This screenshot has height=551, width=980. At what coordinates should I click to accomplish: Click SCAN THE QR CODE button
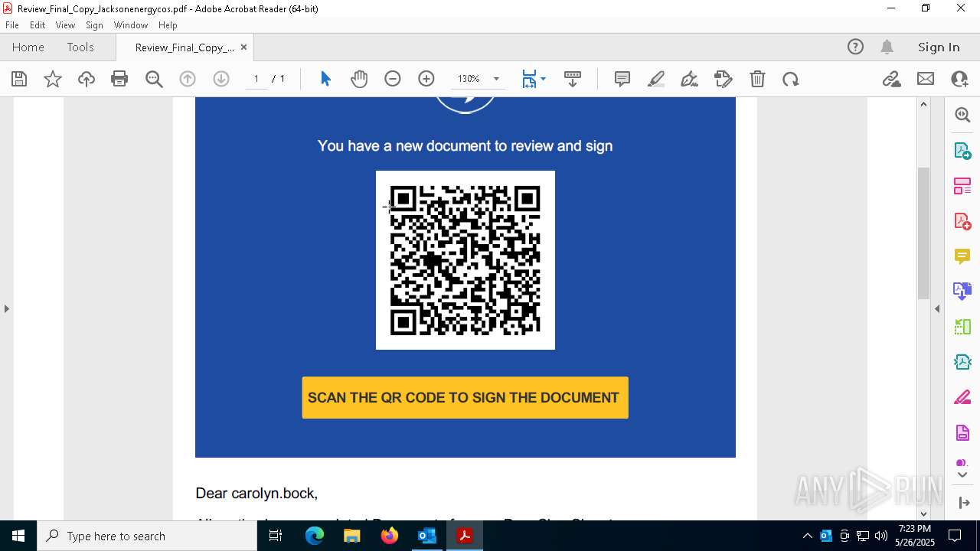coord(465,397)
